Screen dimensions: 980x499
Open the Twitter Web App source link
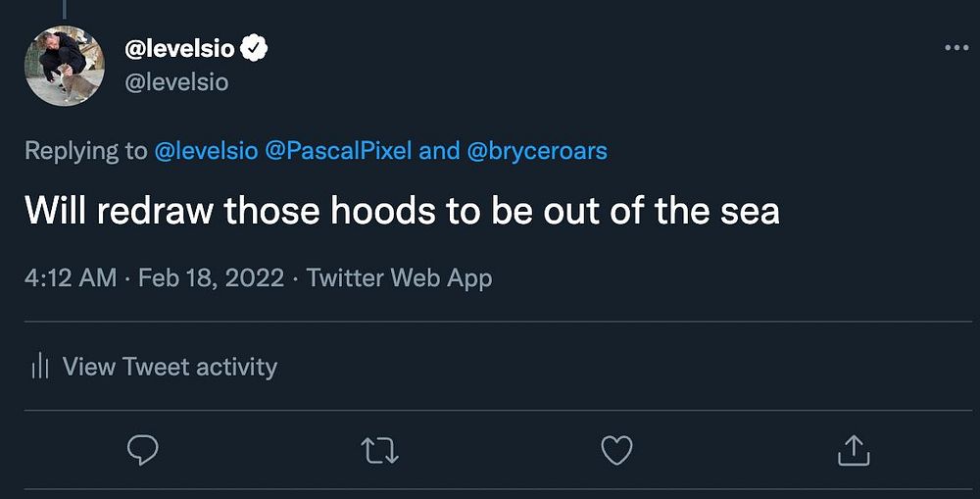[x=399, y=278]
